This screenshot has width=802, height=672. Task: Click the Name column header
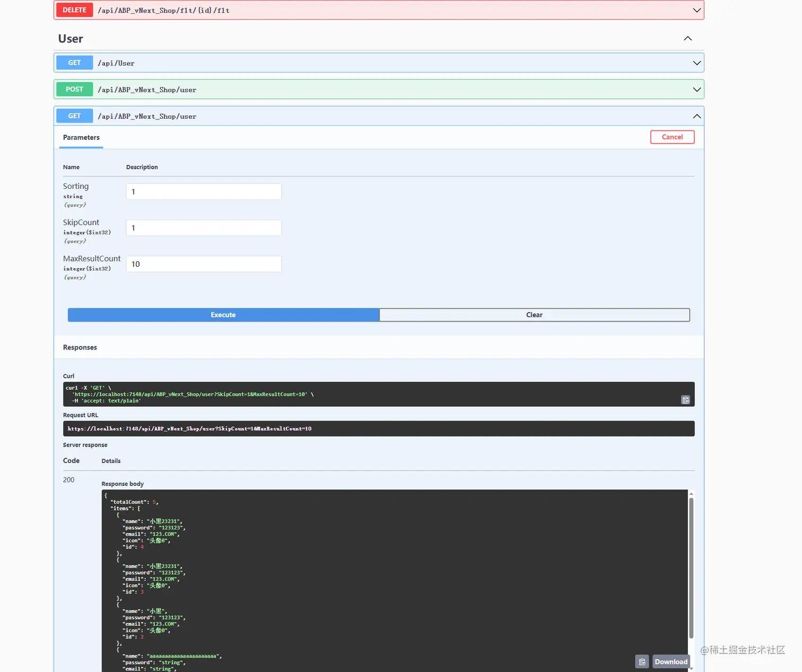tap(72, 167)
